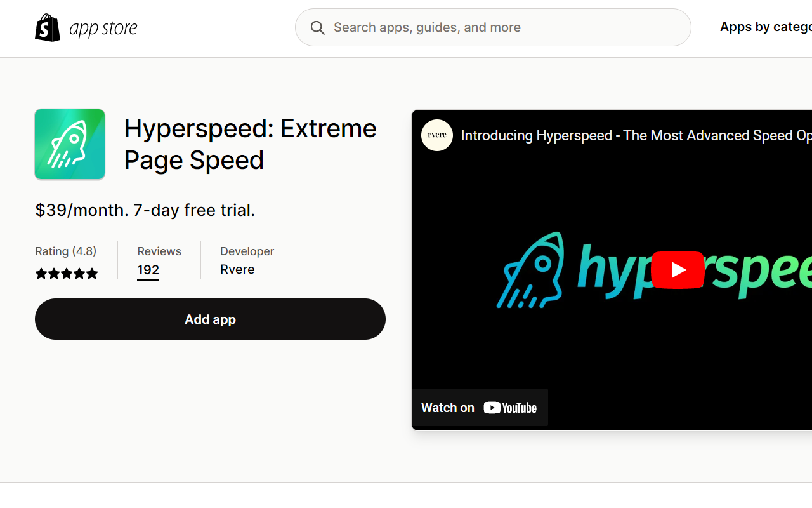Click the first rating star
The image size is (812, 508).
(41, 273)
